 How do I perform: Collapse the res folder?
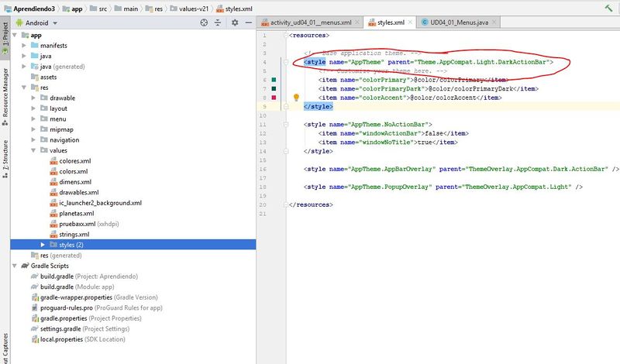point(24,88)
